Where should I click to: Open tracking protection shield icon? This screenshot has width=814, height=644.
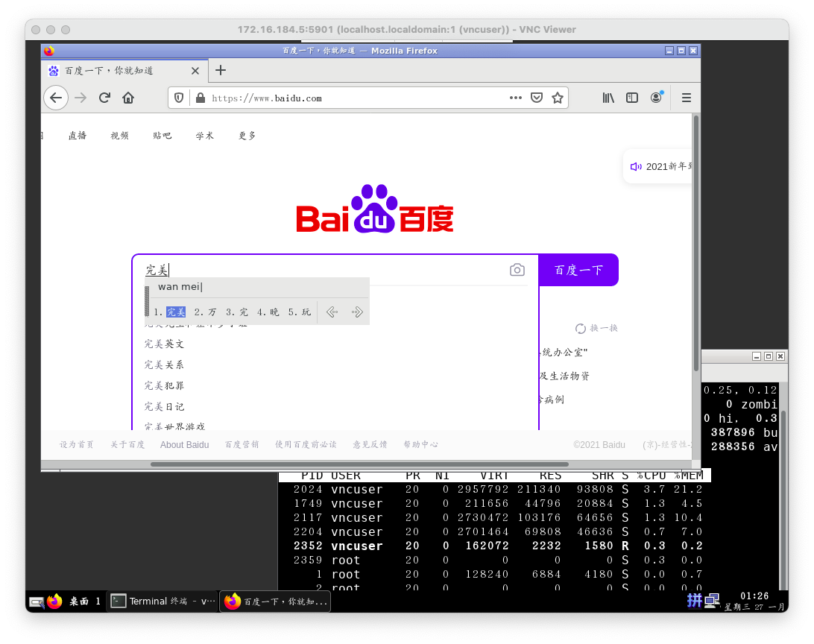click(x=179, y=98)
